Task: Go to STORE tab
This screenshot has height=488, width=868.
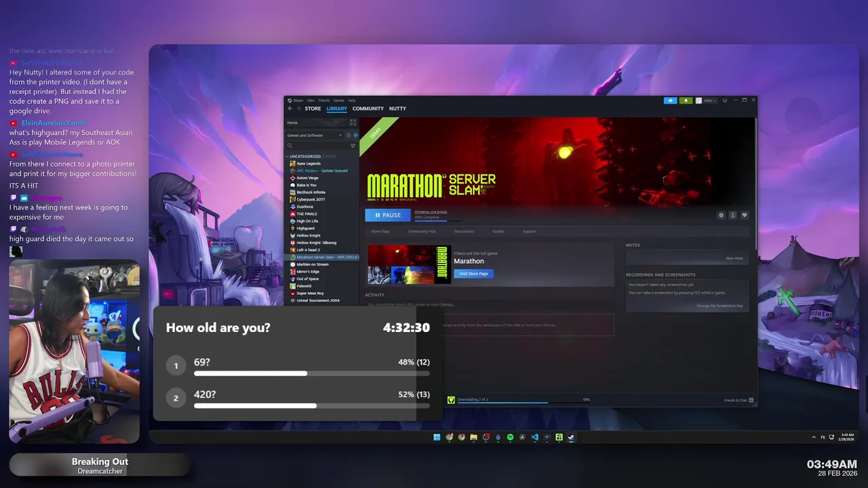Action: pyautogui.click(x=313, y=108)
